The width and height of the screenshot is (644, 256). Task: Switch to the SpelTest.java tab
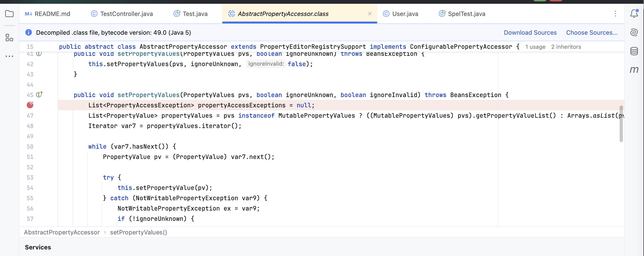coord(466,14)
